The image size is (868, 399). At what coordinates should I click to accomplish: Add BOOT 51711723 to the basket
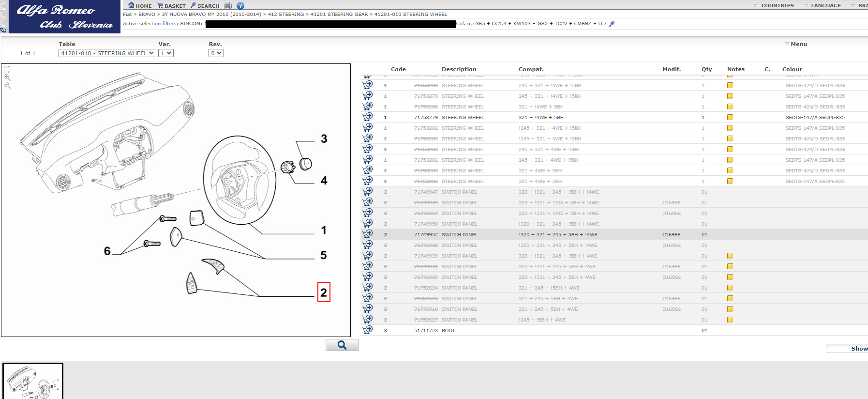pos(368,330)
